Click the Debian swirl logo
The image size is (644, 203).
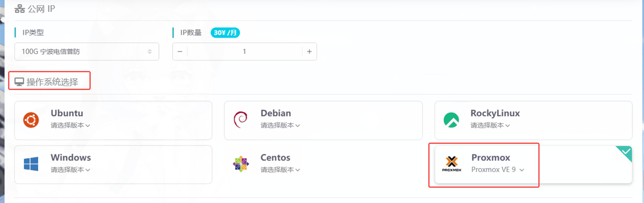pos(241,120)
